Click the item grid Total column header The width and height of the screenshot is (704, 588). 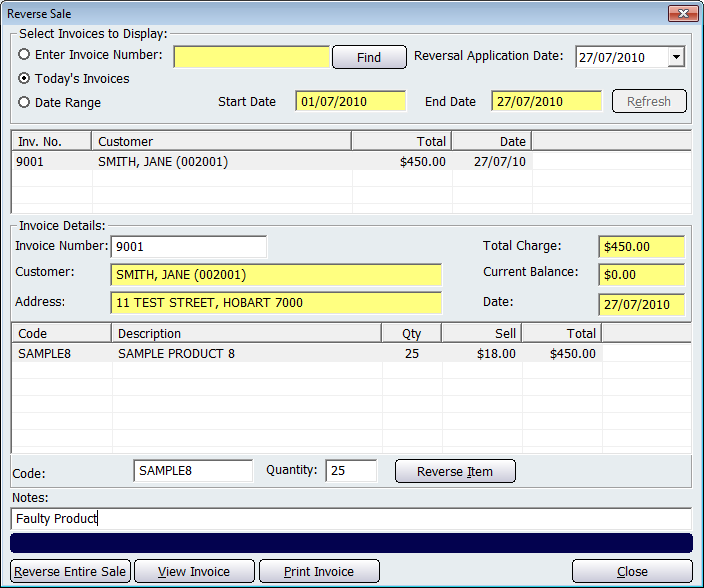point(562,333)
